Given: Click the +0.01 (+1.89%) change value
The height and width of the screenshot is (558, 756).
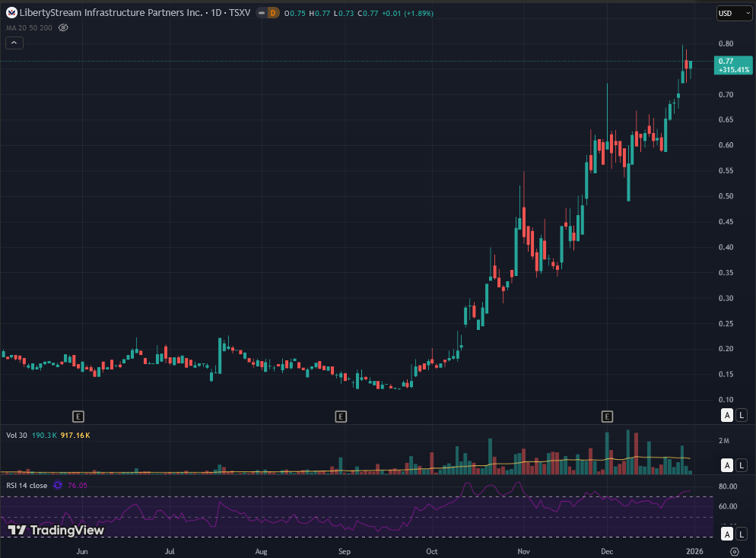Looking at the screenshot, I should (x=408, y=14).
